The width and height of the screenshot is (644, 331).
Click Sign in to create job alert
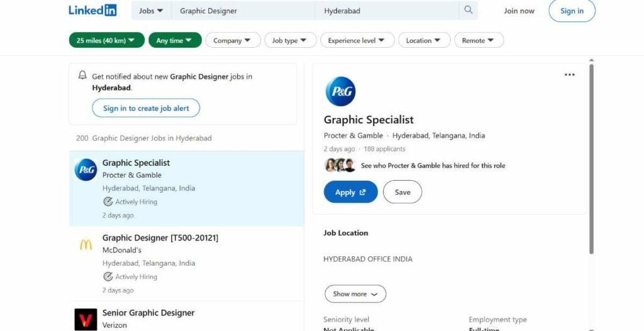146,108
